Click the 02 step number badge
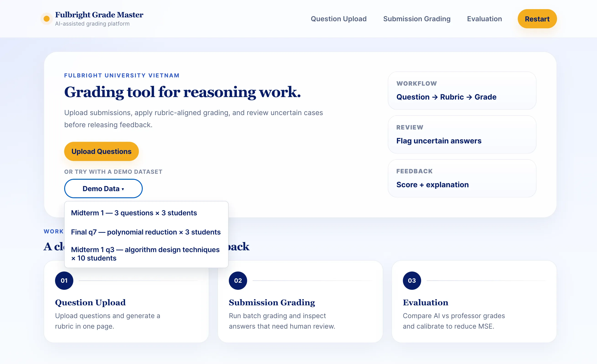This screenshot has height=364, width=597. point(238,280)
